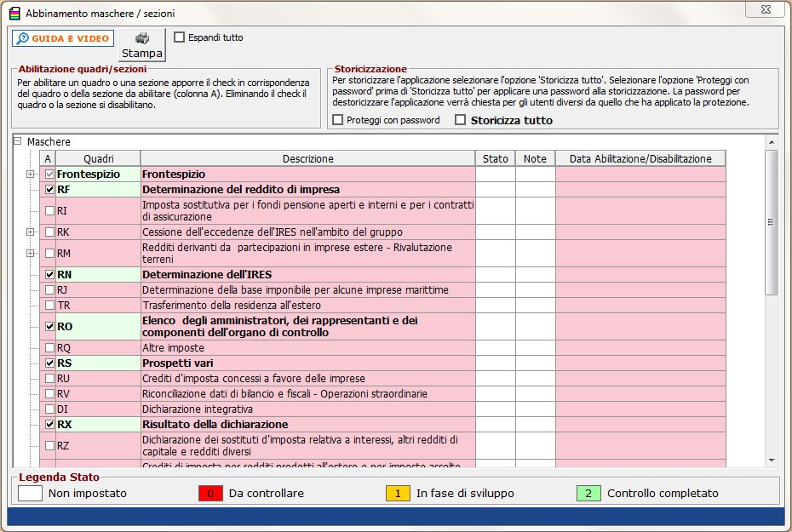Uncheck the RF quadro checkbox
Image resolution: width=792 pixels, height=532 pixels.
click(x=49, y=190)
